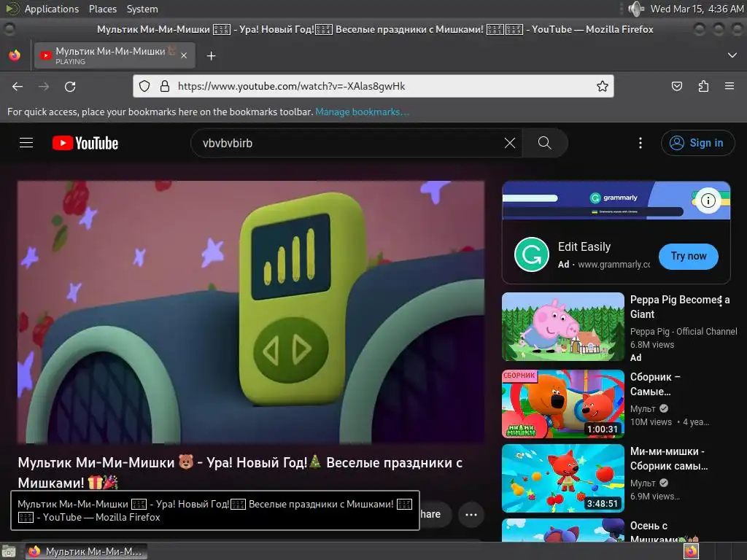Open the Manage bookmarks link
Viewport: 747px width, 560px height.
click(x=362, y=112)
